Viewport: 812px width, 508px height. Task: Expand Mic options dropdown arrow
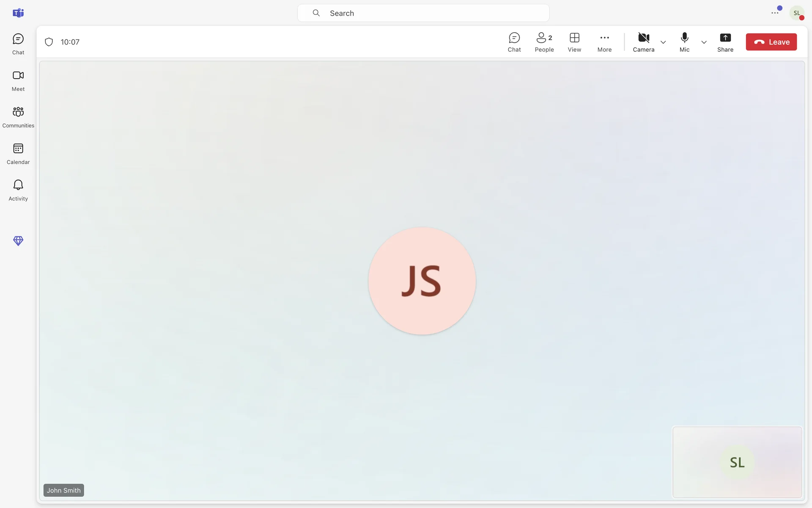(x=704, y=42)
